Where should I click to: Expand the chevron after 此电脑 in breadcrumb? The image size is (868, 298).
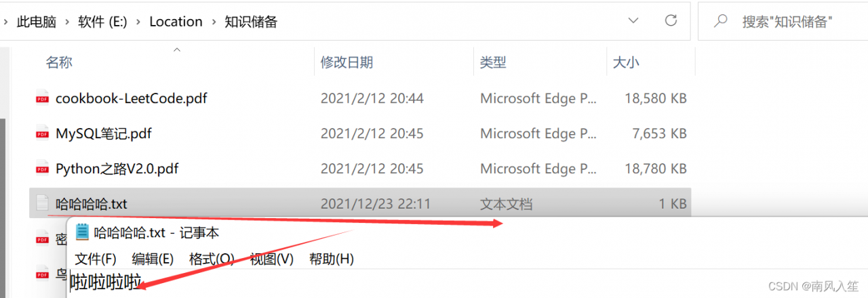67,22
